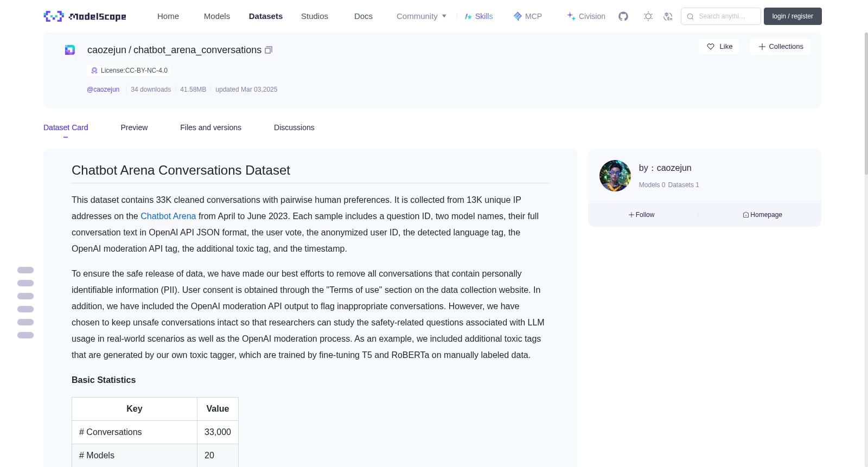This screenshot has width=868, height=467.
Task: Add the dataset to Collections
Action: pyautogui.click(x=780, y=47)
